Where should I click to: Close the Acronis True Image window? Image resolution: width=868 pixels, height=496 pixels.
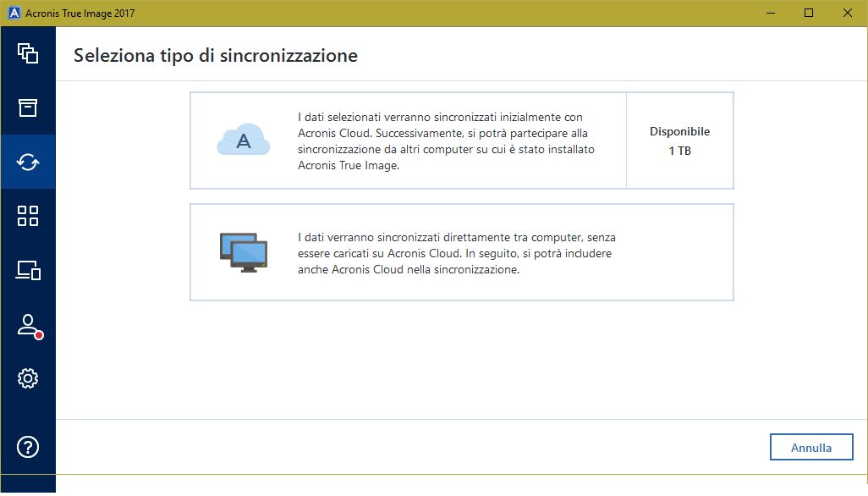pyautogui.click(x=848, y=13)
